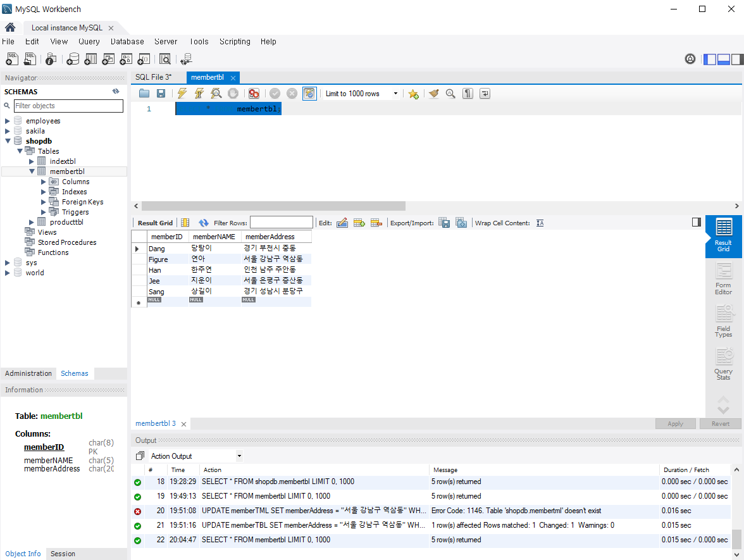Image resolution: width=744 pixels, height=560 pixels.
Task: Expand the indextbl table node
Action: pyautogui.click(x=32, y=161)
